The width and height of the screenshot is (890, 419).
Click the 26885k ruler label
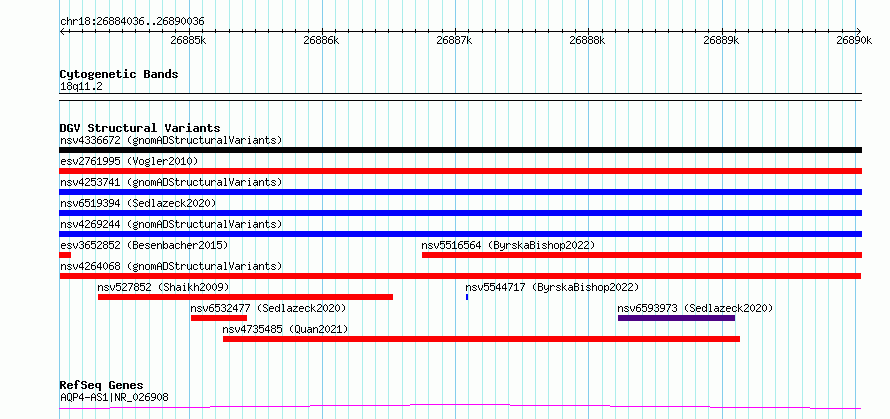click(188, 40)
